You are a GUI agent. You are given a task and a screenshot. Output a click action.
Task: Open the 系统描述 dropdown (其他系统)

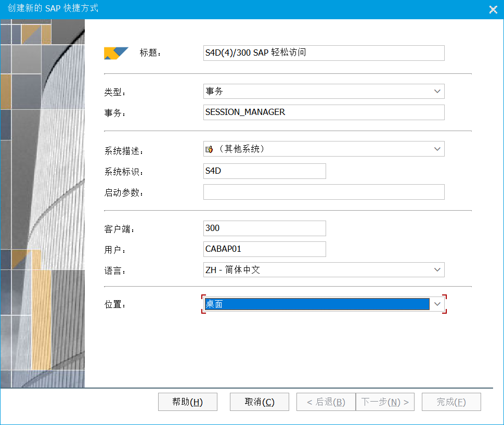point(324,149)
